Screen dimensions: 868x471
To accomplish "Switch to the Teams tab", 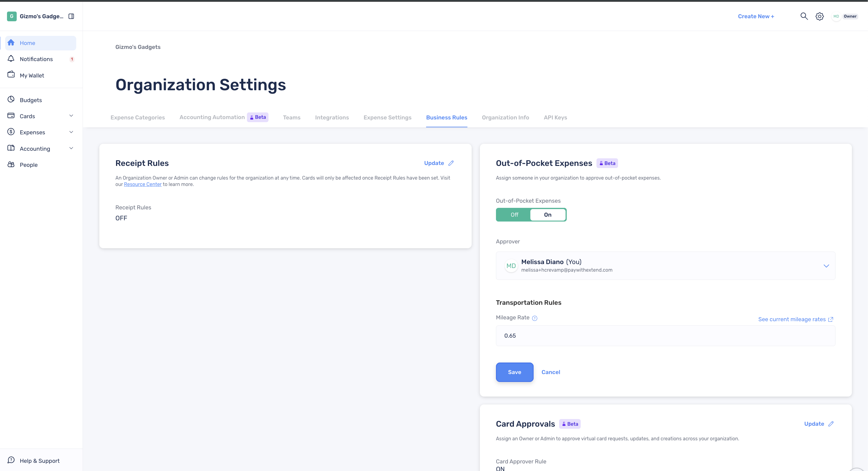I will [x=292, y=117].
